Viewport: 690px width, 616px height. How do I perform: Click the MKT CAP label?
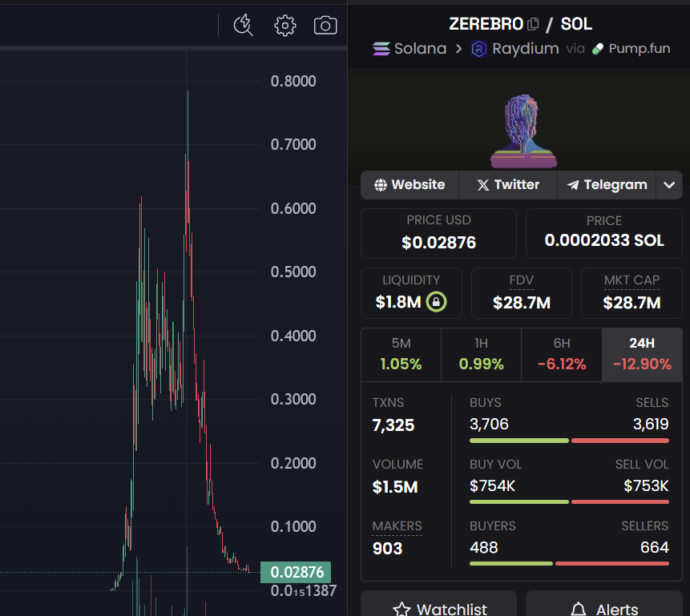click(x=631, y=280)
